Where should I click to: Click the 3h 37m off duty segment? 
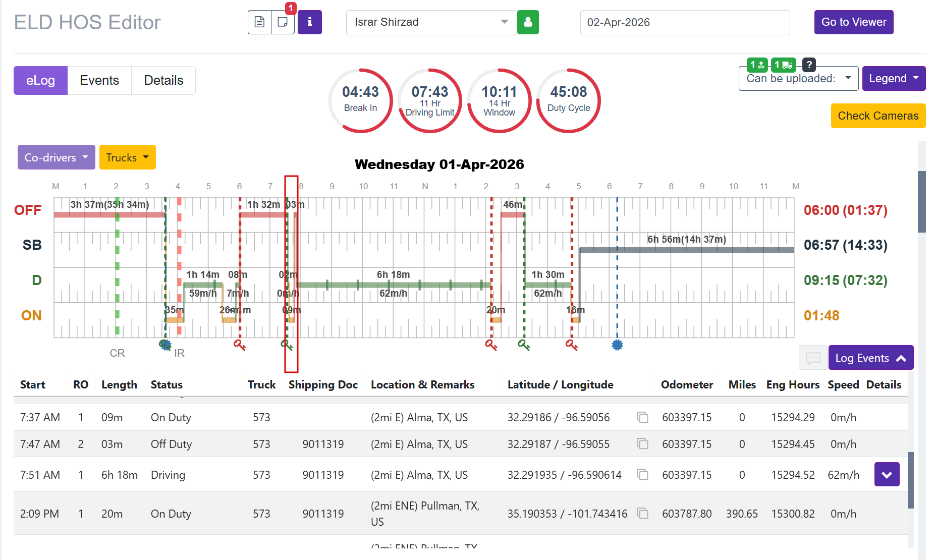[109, 215]
